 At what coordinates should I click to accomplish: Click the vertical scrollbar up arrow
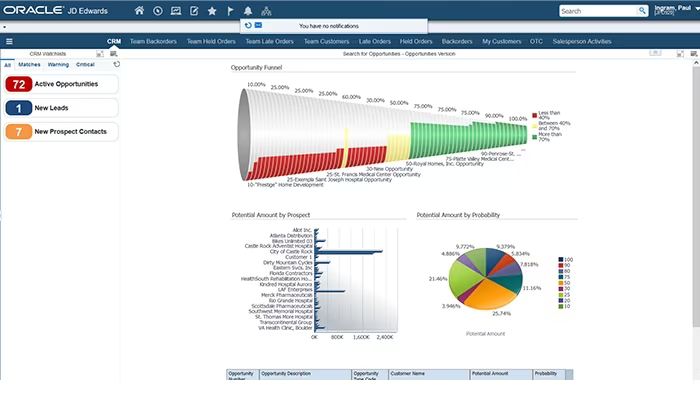(x=696, y=63)
